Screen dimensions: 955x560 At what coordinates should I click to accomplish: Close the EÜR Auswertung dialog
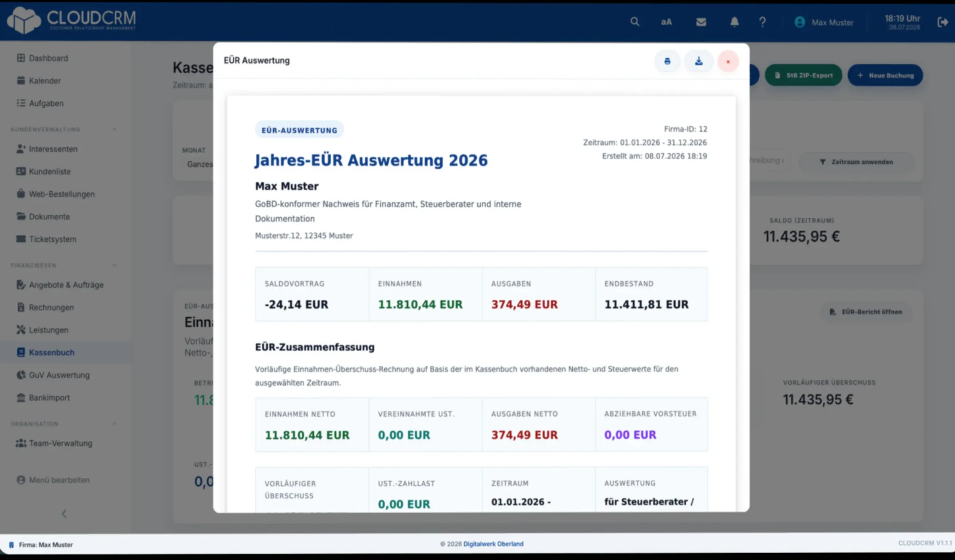click(x=728, y=62)
